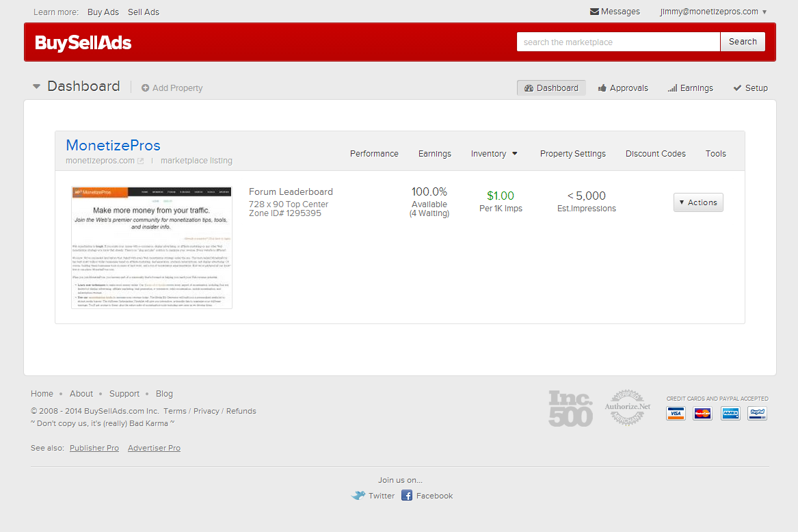Click the Authorize.Net verified merchant badge
Image resolution: width=798 pixels, height=532 pixels.
click(627, 408)
